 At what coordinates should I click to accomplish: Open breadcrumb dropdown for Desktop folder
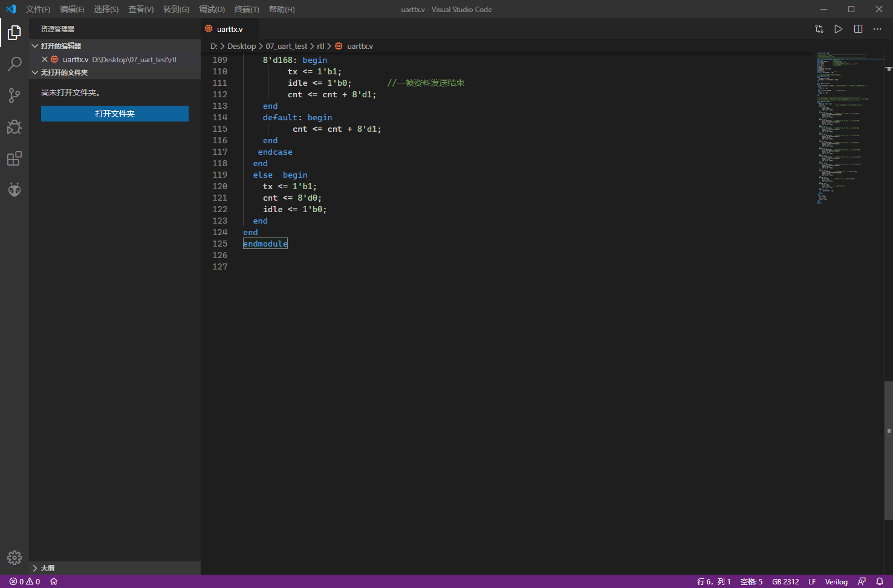(241, 46)
